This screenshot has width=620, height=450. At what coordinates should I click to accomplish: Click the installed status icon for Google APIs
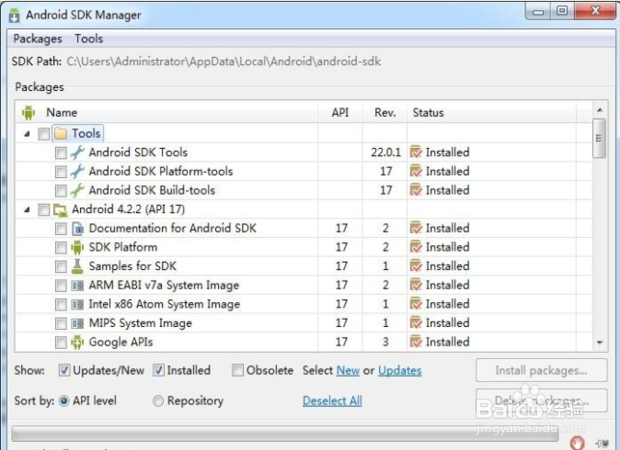click(x=416, y=342)
